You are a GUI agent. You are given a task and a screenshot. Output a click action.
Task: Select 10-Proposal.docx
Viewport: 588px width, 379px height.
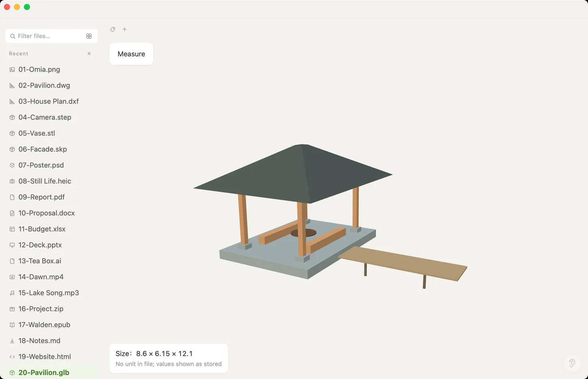(x=47, y=213)
